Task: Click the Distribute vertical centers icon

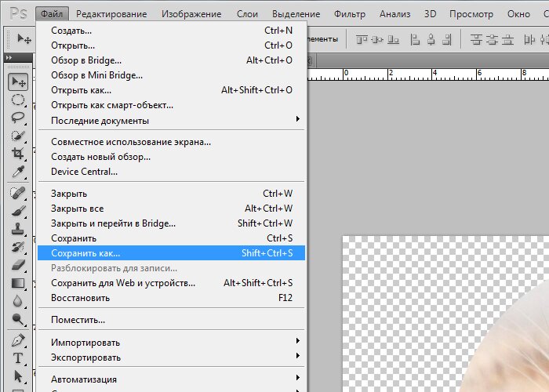Action: coord(492,40)
